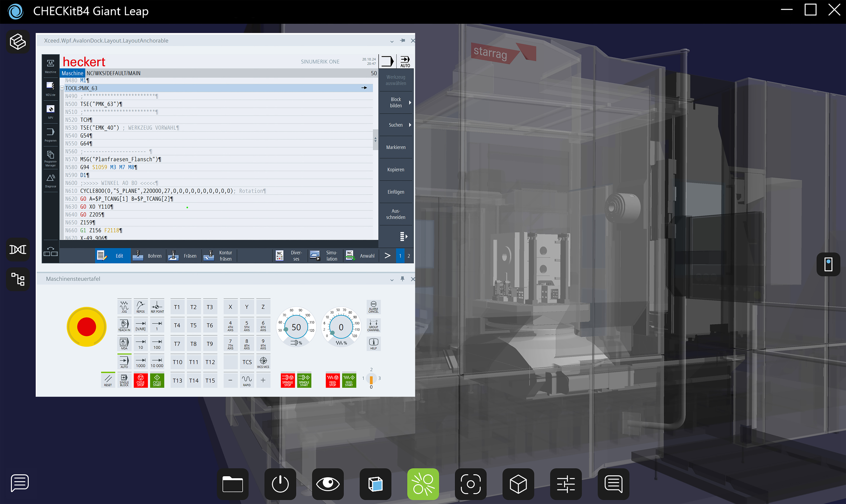This screenshot has width=846, height=504.
Task: Open the Programm area in HMI sidebar
Action: [51, 135]
